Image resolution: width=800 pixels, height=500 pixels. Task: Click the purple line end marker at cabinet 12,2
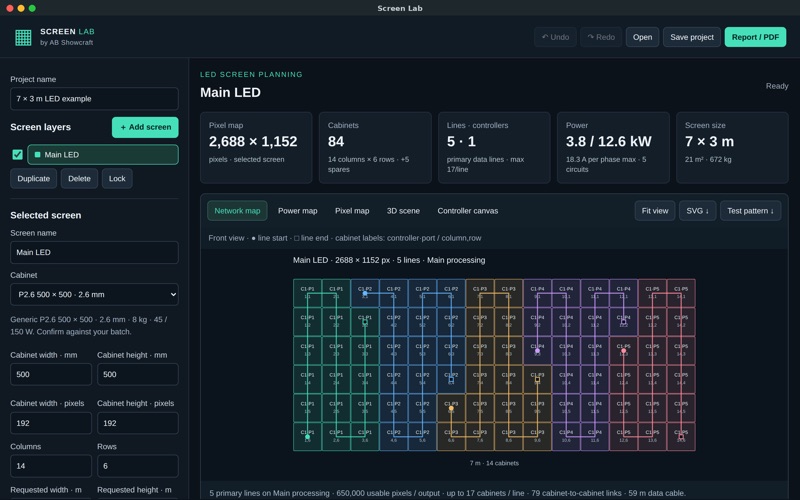623,322
